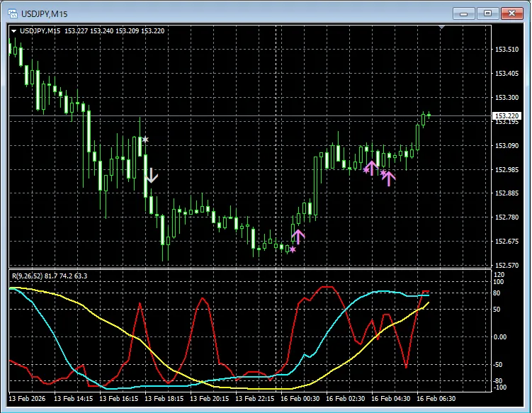Screen dimensions: 532x413
Task: Click the gray chart shift triangle marker
Action: (443, 28)
